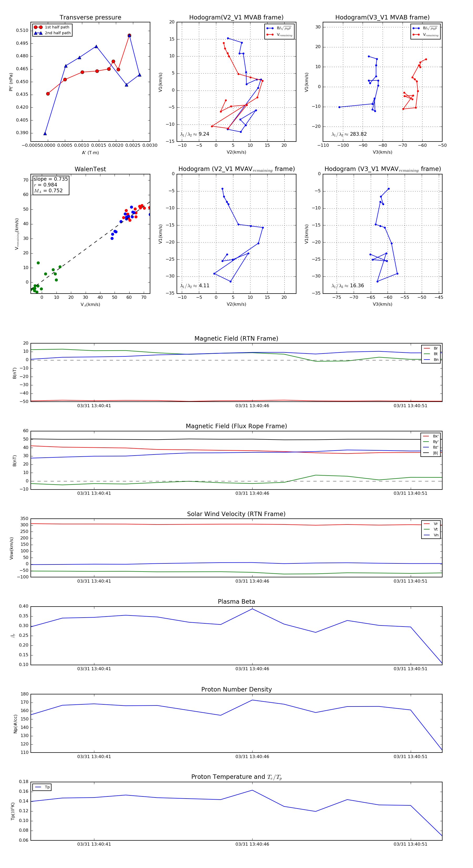Viewport: 473px width, 868px height.
Task: Select '1st half path' legend entry
Action: point(52,27)
